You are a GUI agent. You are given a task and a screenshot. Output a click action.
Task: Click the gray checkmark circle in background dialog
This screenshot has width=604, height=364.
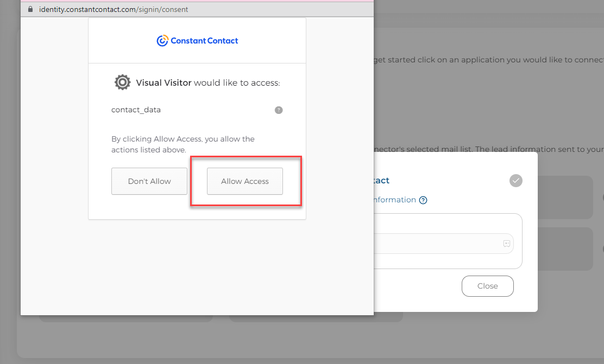(x=516, y=181)
